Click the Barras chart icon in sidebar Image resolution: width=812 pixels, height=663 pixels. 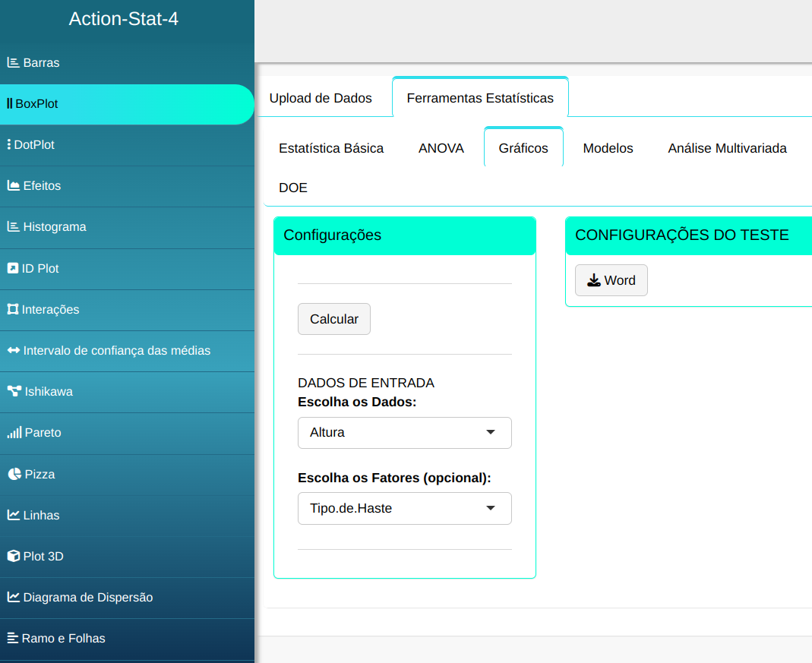pos(14,62)
